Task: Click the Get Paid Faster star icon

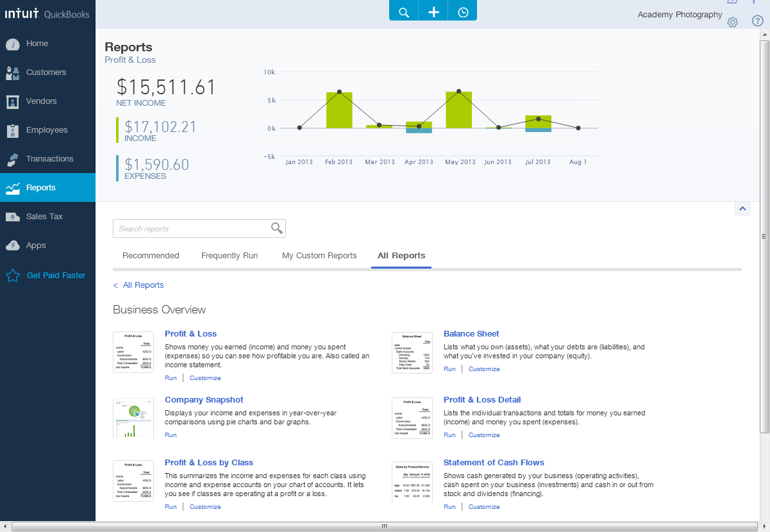Action: [x=13, y=275]
